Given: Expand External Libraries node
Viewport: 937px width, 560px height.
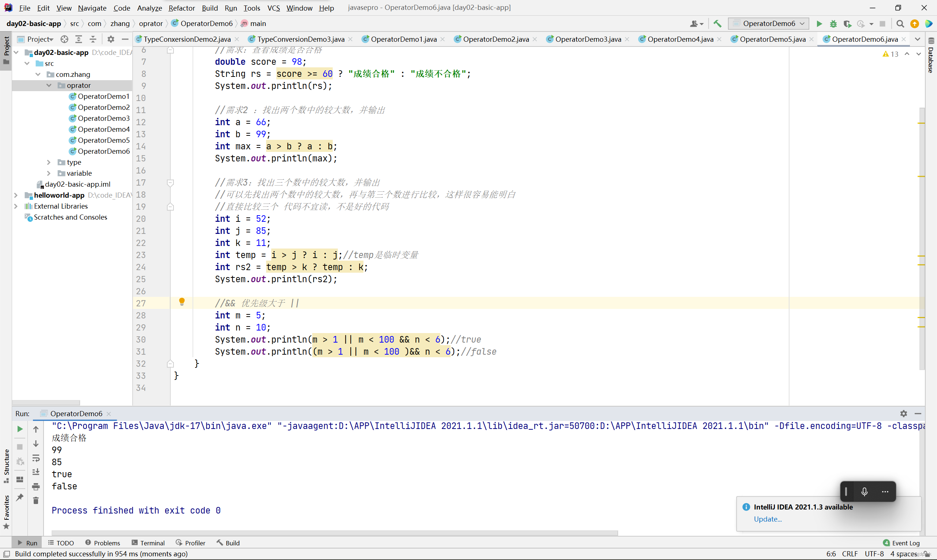Looking at the screenshot, I should 16,206.
